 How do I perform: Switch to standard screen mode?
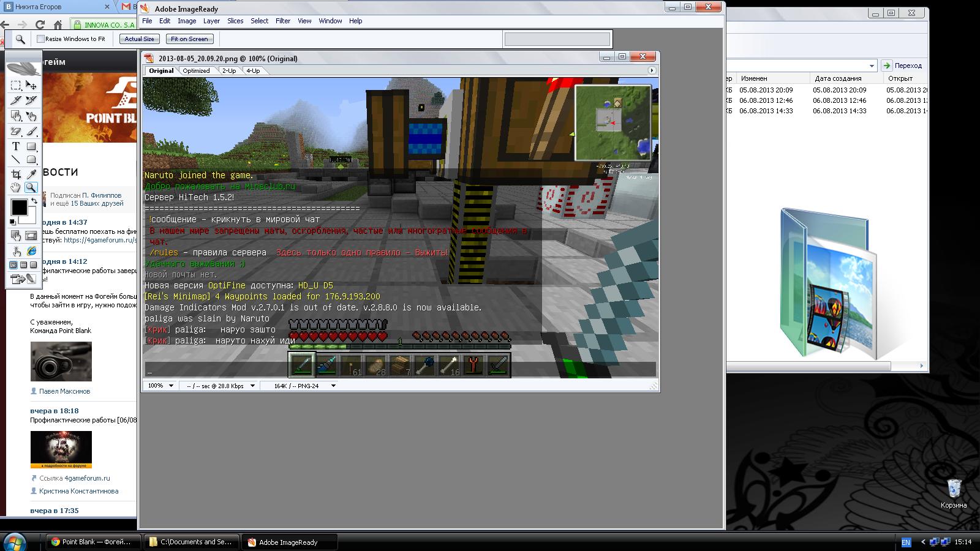[13, 265]
